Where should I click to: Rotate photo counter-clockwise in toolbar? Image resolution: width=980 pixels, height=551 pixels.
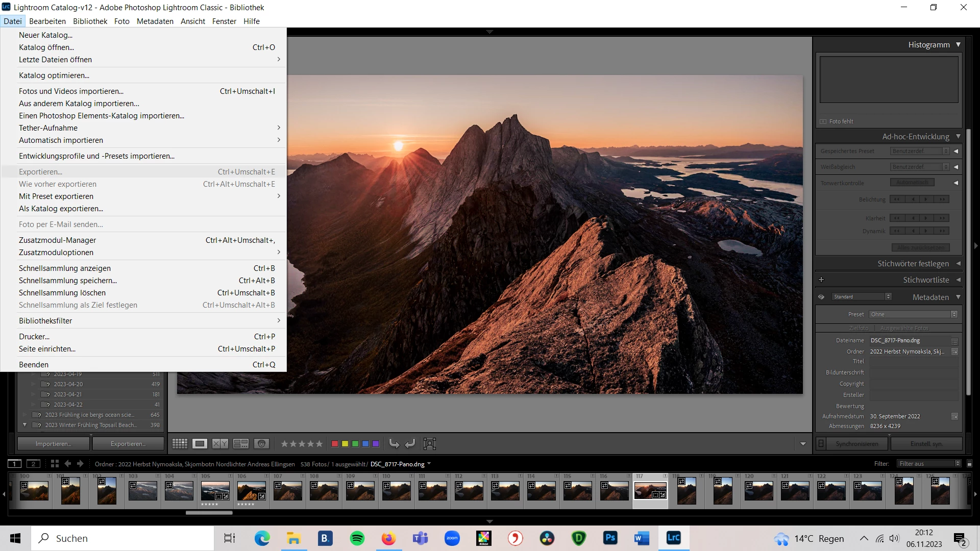coord(394,444)
